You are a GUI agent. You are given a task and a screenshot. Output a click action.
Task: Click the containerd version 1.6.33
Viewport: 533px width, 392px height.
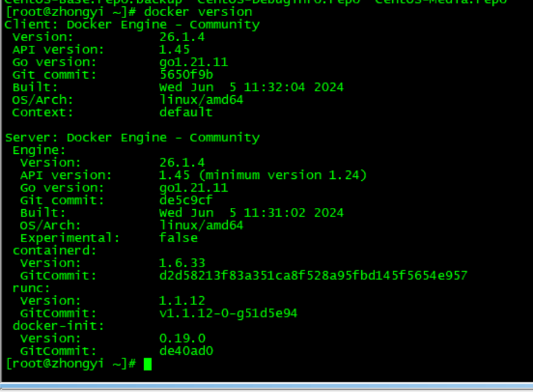click(182, 263)
